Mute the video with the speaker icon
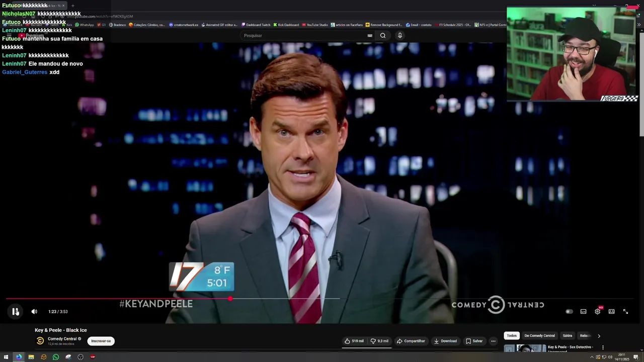 tap(34, 311)
